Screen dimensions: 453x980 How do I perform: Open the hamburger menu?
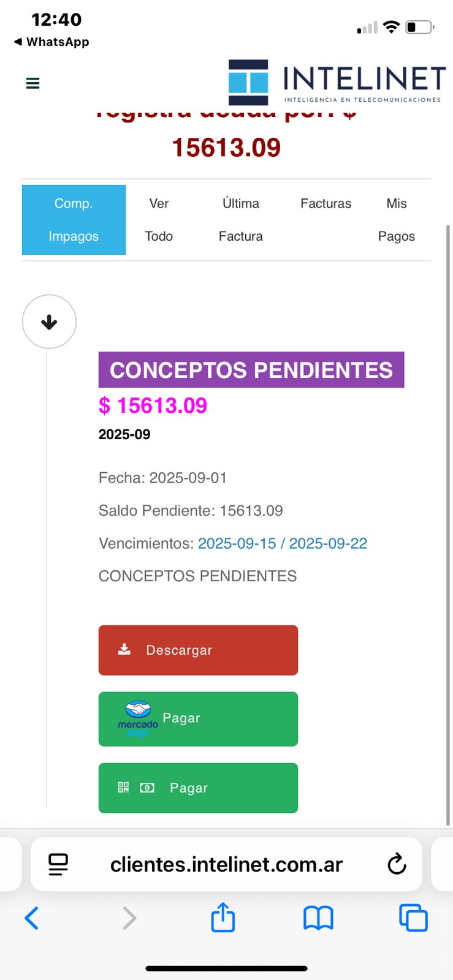coord(33,83)
